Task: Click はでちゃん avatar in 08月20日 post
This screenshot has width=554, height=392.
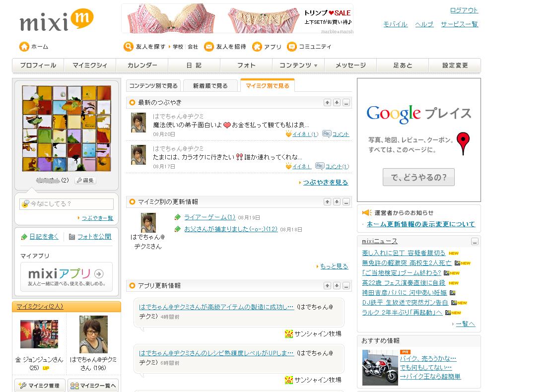Action: tap(138, 123)
